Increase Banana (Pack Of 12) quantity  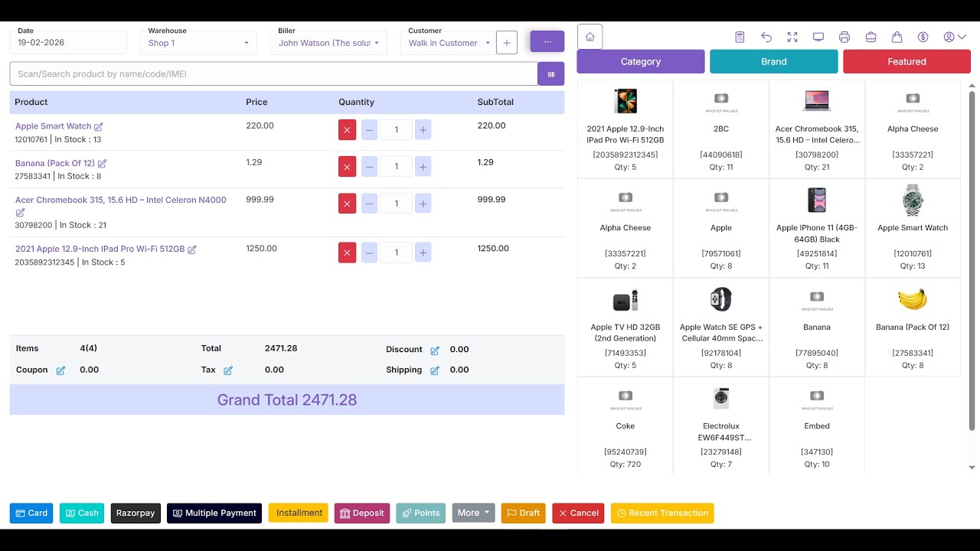click(423, 167)
